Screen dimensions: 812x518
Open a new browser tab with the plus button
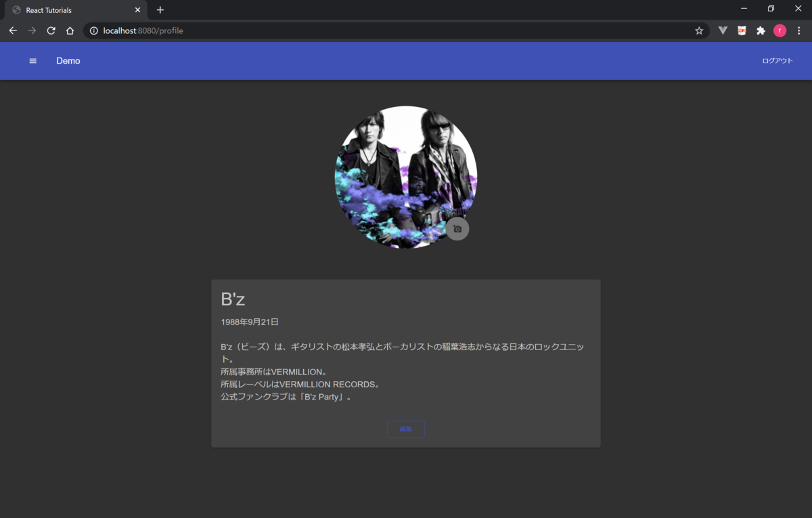point(160,10)
